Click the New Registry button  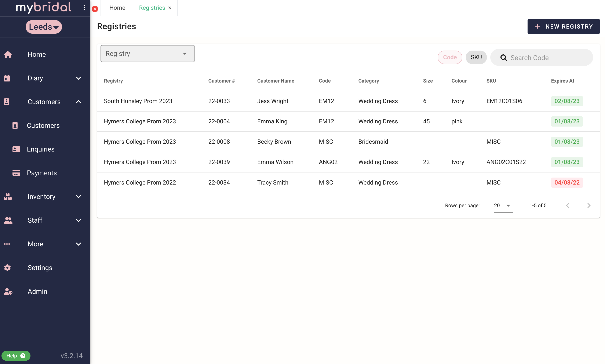(x=564, y=26)
